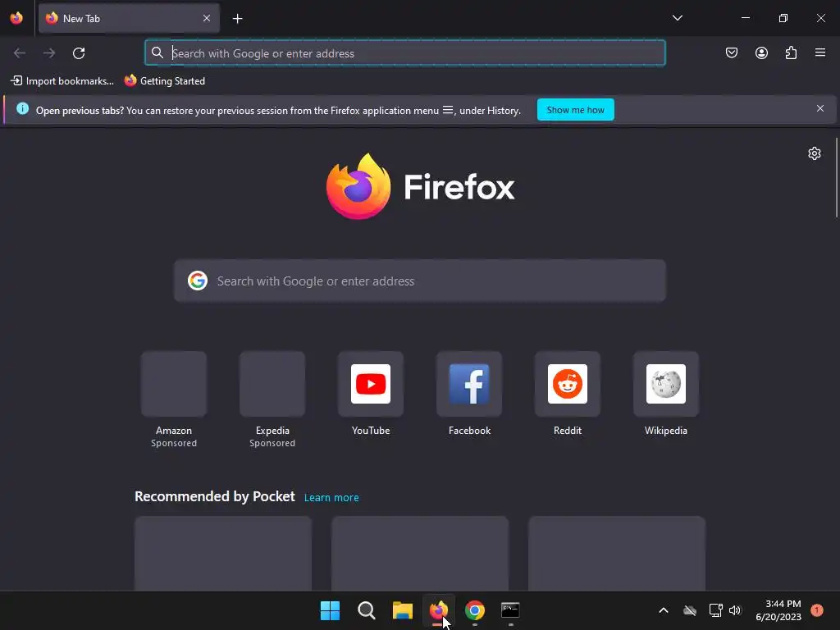
Task: Click the search magnifier in address bar
Action: coord(157,52)
